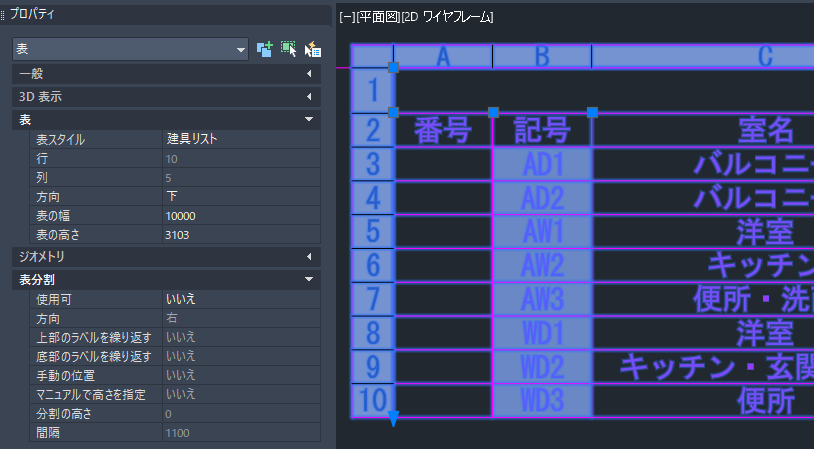Expand the ジオメトリ section

click(165, 257)
